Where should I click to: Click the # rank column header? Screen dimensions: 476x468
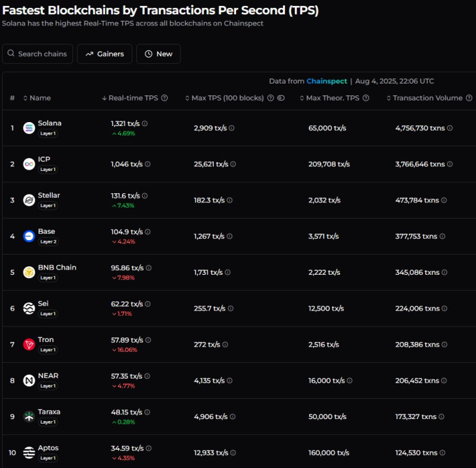click(12, 98)
